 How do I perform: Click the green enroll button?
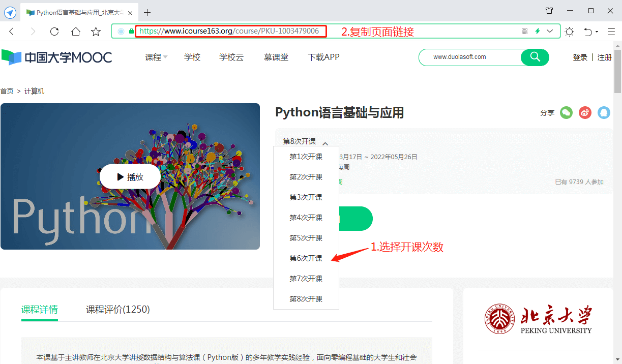pyautogui.click(x=356, y=219)
